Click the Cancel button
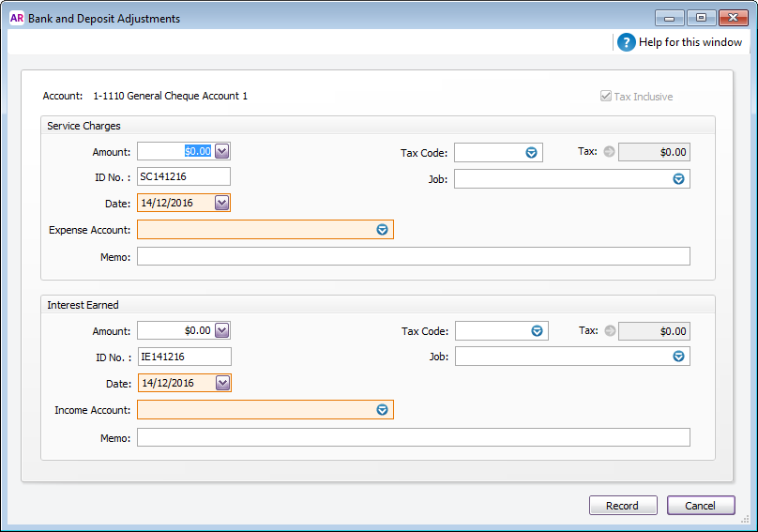The width and height of the screenshot is (758, 532). (x=701, y=506)
